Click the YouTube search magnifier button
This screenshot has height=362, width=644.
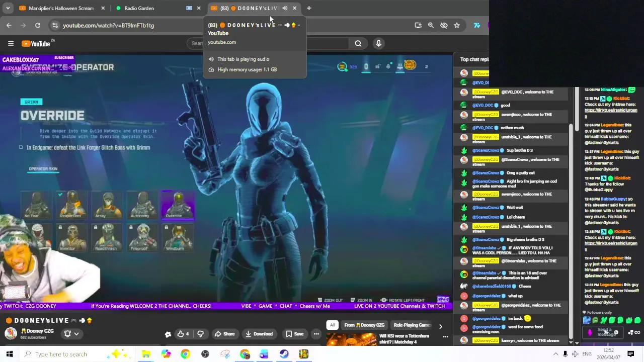(358, 44)
